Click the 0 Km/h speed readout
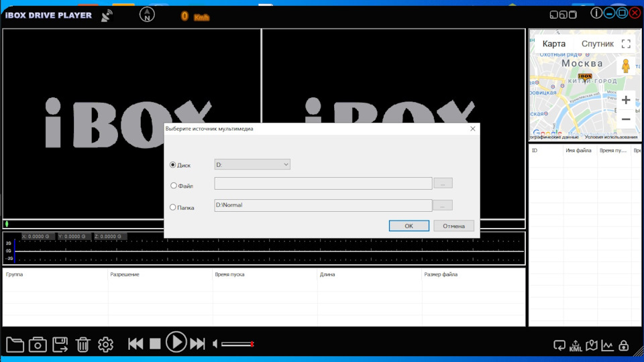 point(195,16)
